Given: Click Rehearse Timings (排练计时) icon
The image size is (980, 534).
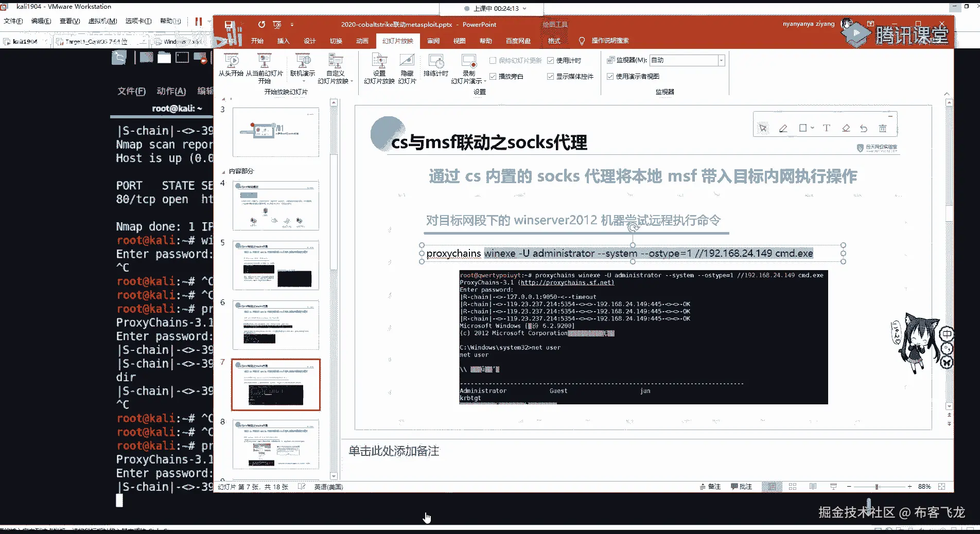Looking at the screenshot, I should [436, 61].
